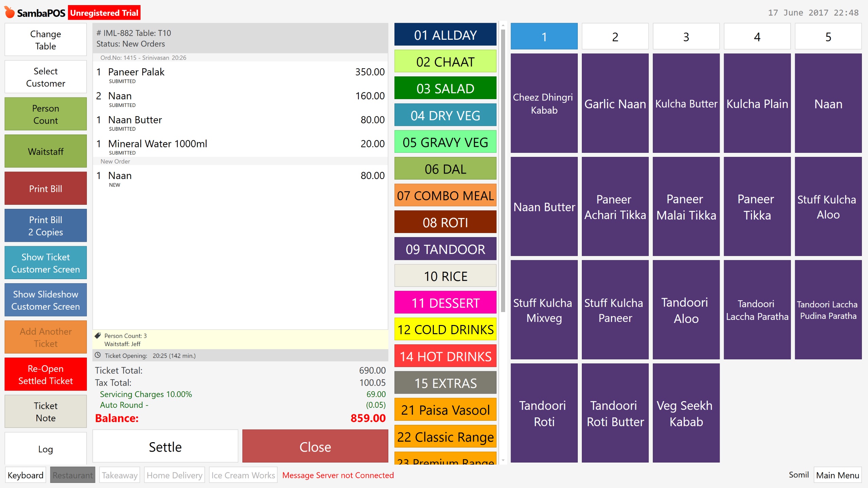
Task: Assign a waitstaff member
Action: (x=45, y=151)
